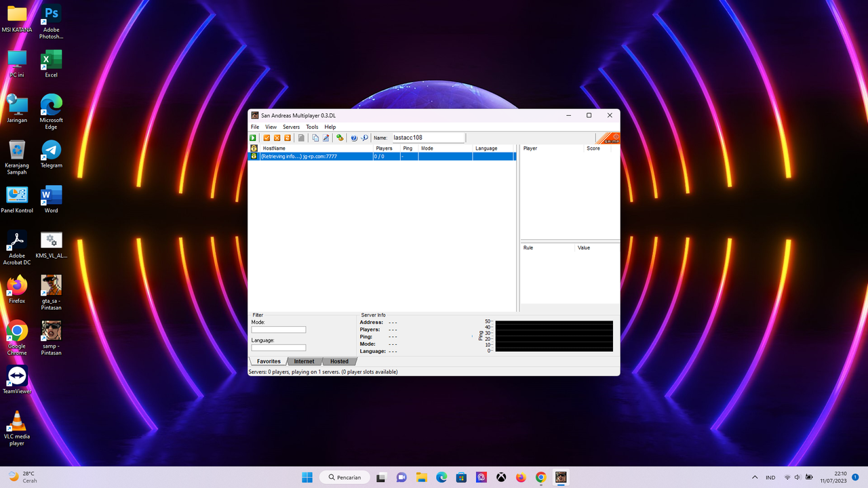Image resolution: width=868 pixels, height=488 pixels.
Task: Open Microsoft Store from taskbar
Action: [x=461, y=477]
